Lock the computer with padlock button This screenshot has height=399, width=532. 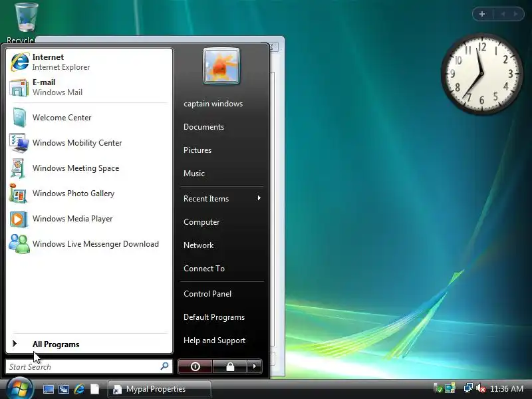(x=230, y=366)
